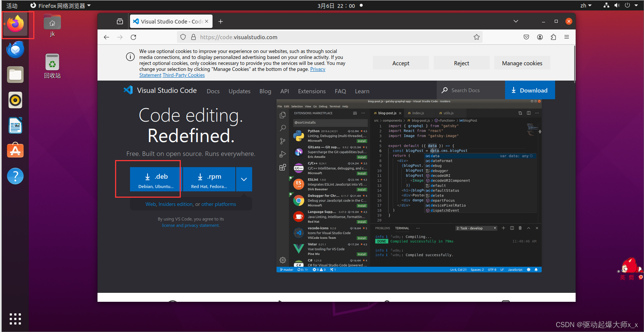Open the 回收站 trash icon on desktop
Image resolution: width=644 pixels, height=332 pixels.
point(52,66)
